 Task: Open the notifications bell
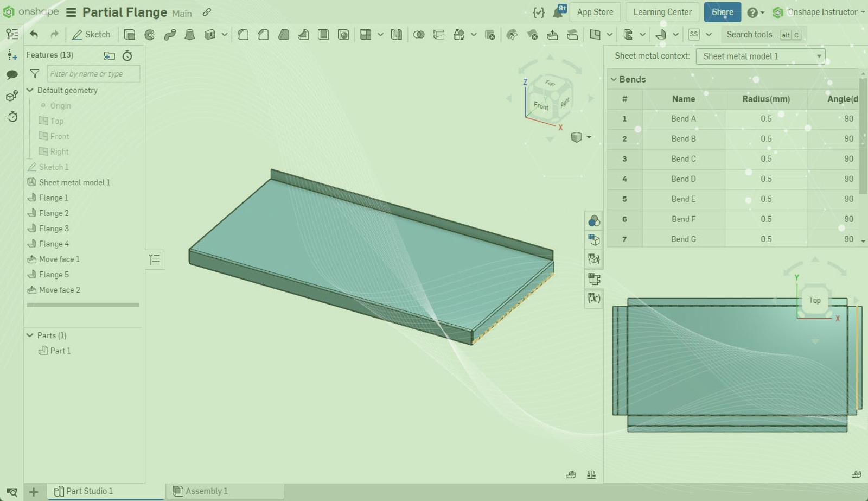click(x=558, y=12)
